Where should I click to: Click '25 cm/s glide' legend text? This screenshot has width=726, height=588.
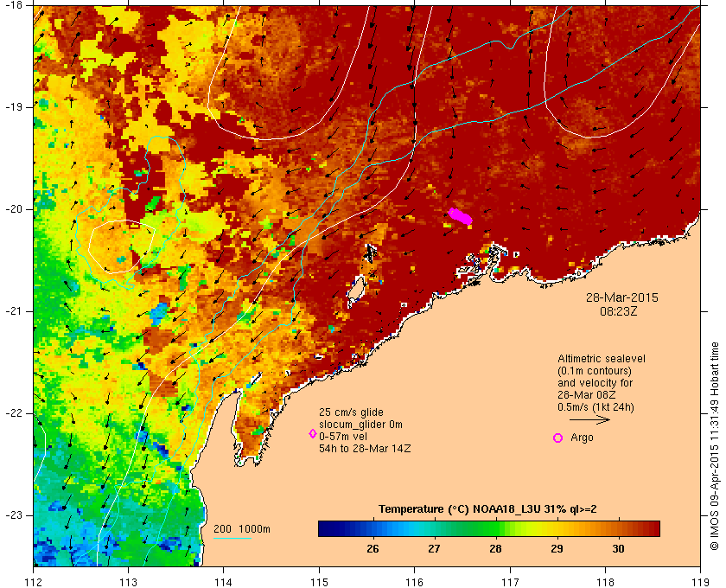coord(351,412)
